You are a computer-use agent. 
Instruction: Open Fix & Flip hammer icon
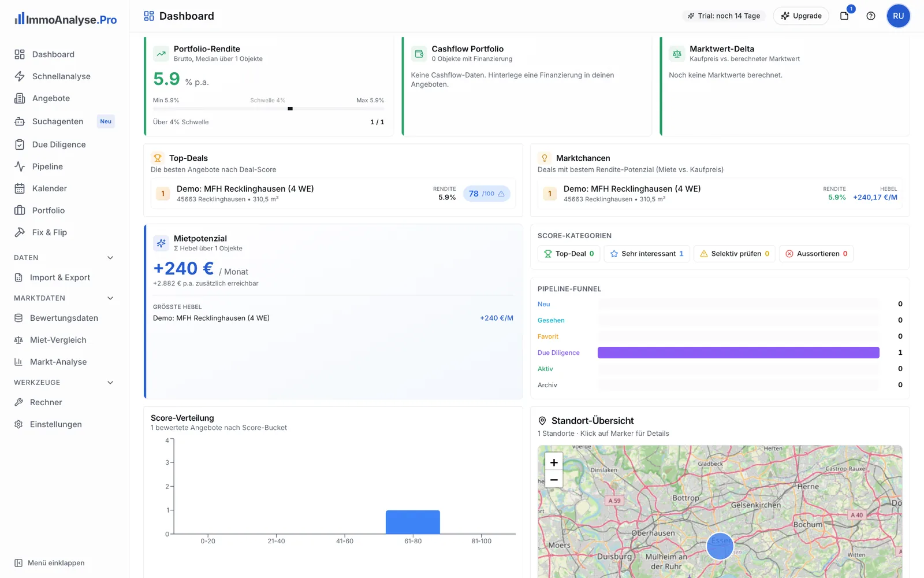coord(20,232)
